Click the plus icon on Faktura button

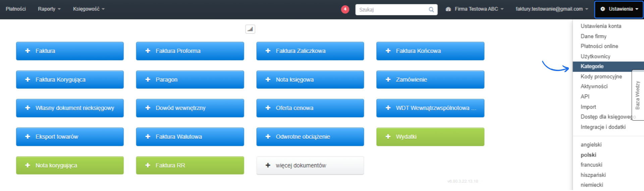[28, 51]
